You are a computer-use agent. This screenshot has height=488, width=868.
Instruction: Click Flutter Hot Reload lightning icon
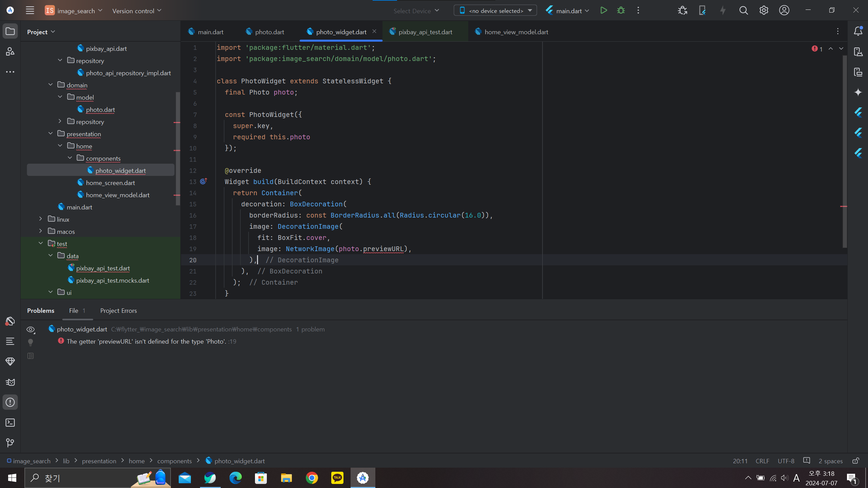point(723,11)
